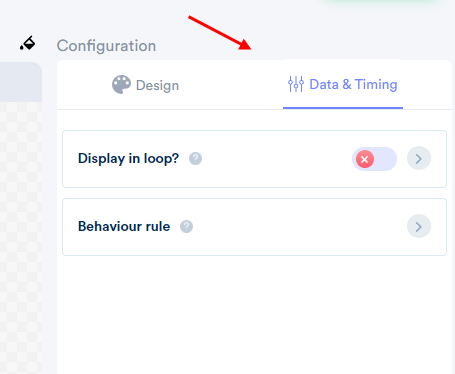Click the paint bucket icon

point(27,43)
